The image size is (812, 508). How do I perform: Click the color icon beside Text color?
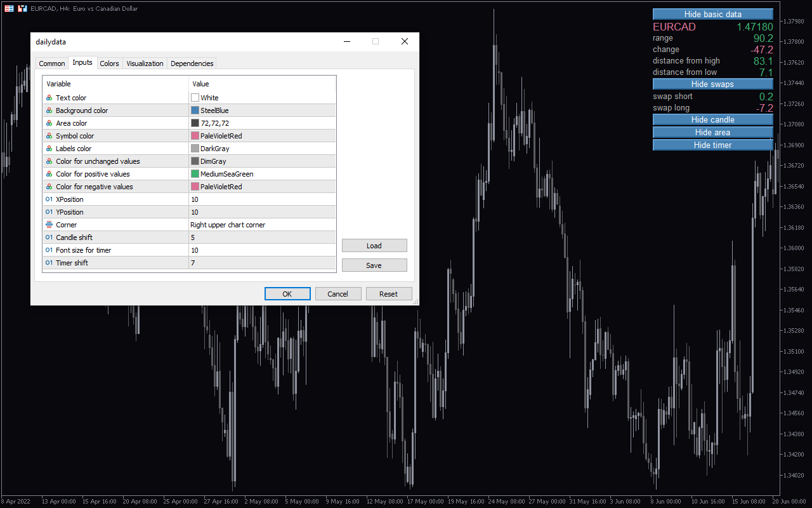coord(49,98)
